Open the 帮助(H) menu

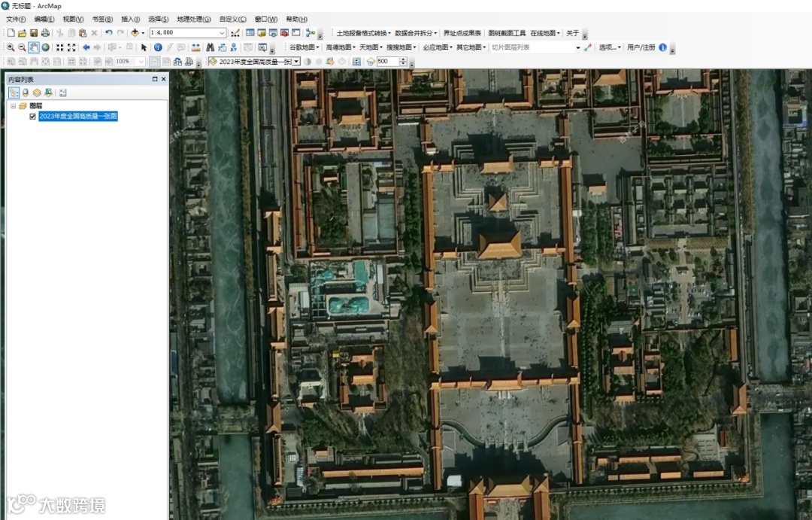[297, 19]
